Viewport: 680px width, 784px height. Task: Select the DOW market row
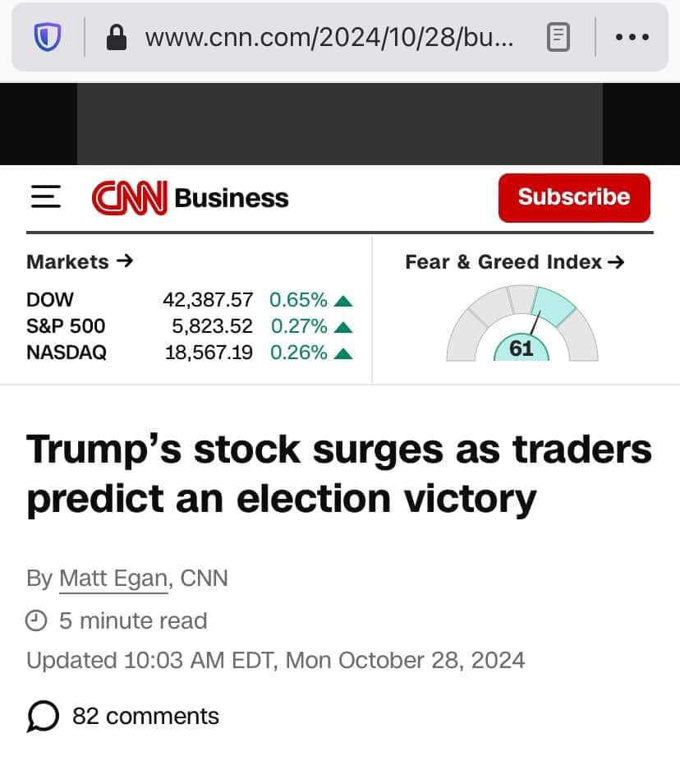tap(189, 300)
